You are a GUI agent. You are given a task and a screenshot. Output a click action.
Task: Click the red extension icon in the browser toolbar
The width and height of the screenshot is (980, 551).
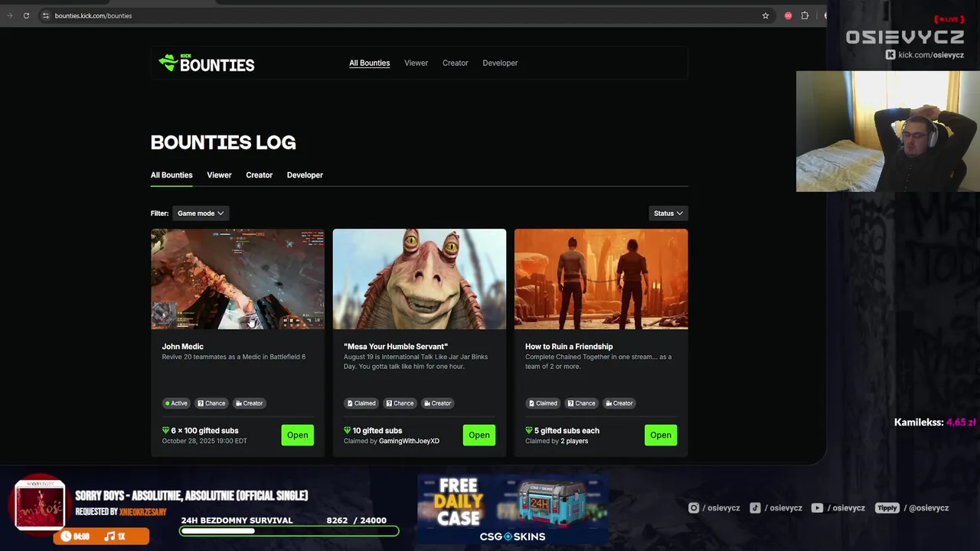788,15
